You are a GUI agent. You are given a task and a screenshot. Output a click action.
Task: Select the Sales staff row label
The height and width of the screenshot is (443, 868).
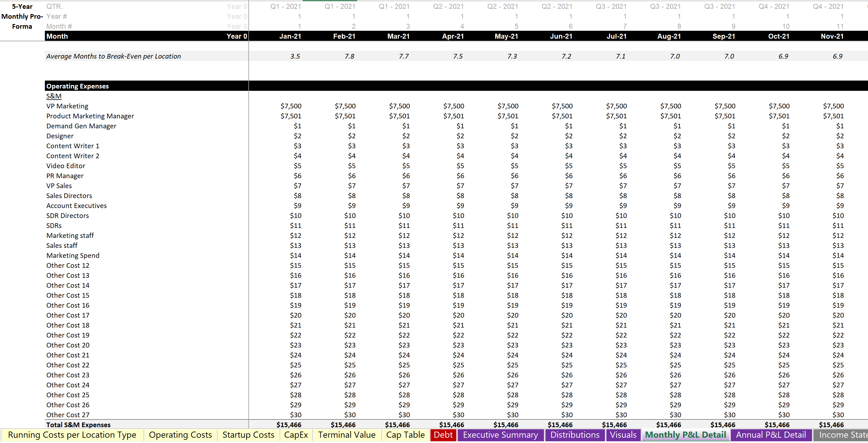click(x=62, y=246)
